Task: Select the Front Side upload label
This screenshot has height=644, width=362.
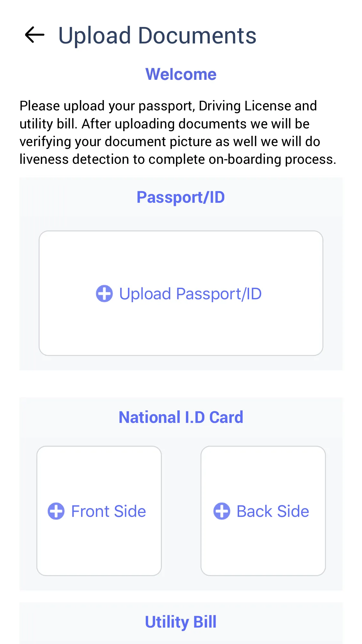Action: [x=108, y=511]
